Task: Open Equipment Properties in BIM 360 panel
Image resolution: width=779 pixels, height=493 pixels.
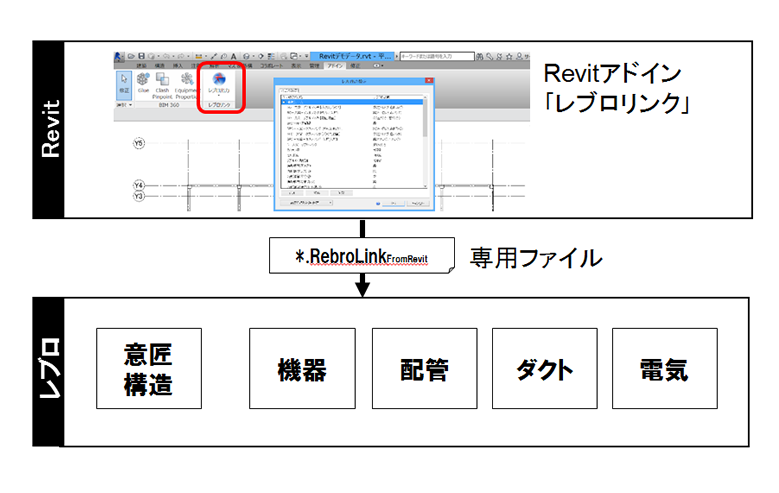Action: 186,85
